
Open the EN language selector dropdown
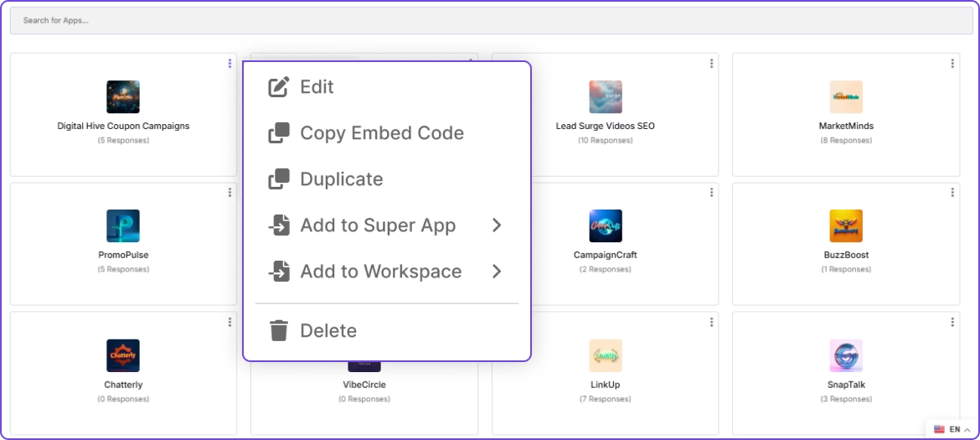pos(952,429)
